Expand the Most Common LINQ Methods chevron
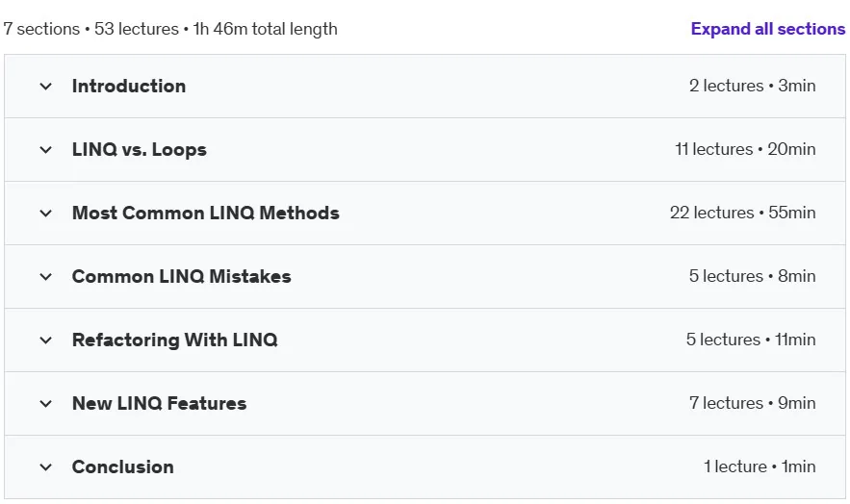Screen dimensions: 850x504 click(x=46, y=214)
